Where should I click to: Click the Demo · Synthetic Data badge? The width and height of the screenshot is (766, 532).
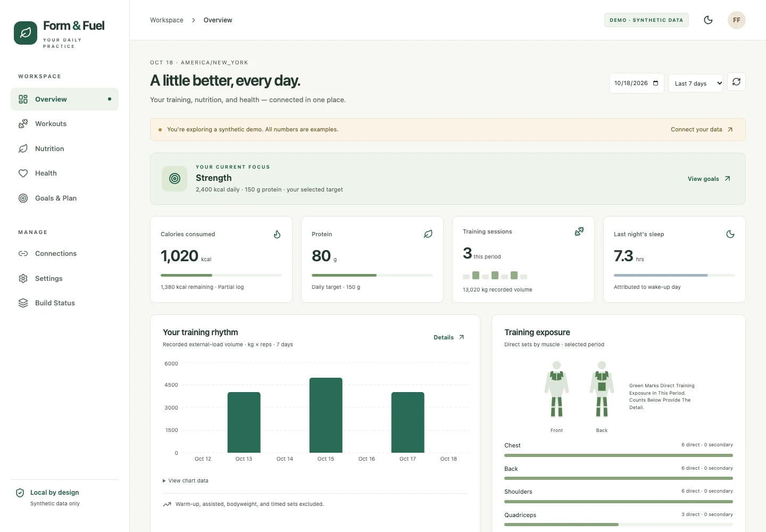click(646, 20)
